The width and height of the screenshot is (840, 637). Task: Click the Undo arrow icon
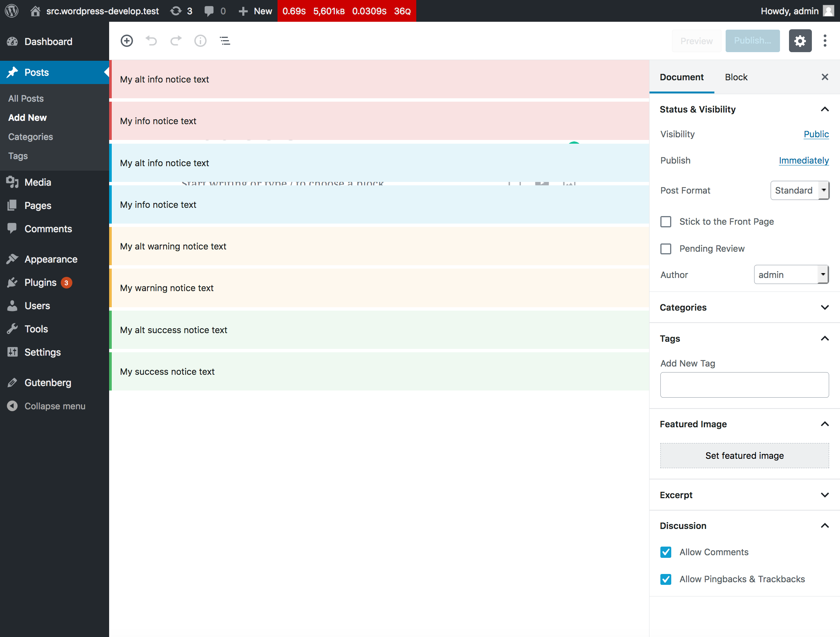pyautogui.click(x=151, y=41)
